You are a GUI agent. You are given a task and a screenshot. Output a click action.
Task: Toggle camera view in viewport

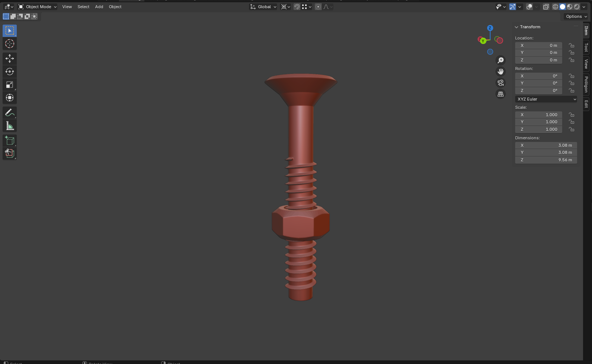pyautogui.click(x=501, y=83)
